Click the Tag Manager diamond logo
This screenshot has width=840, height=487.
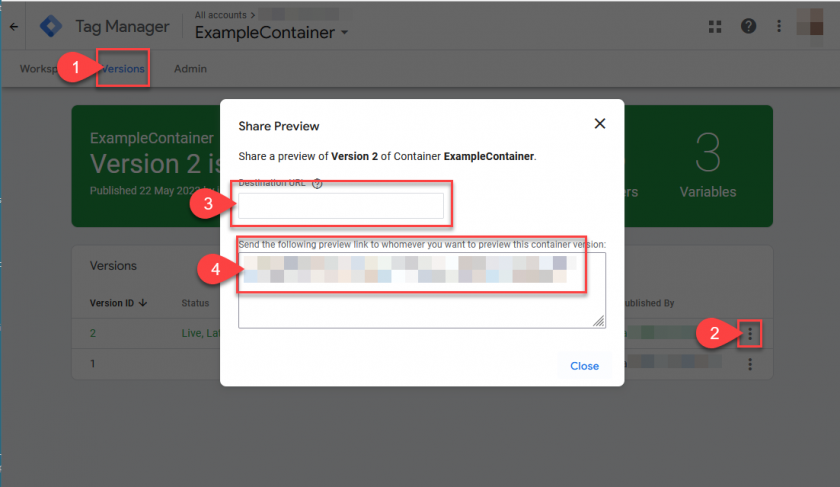(51, 26)
